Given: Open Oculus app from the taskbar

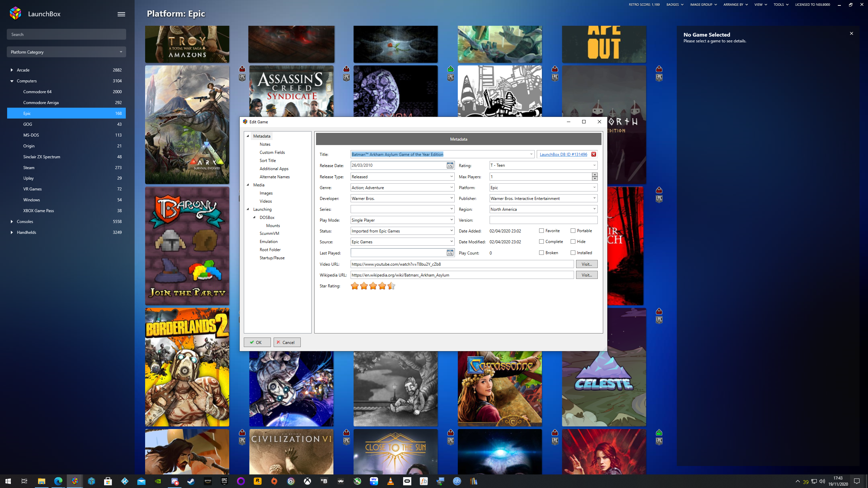Looking at the screenshot, I should 407,481.
